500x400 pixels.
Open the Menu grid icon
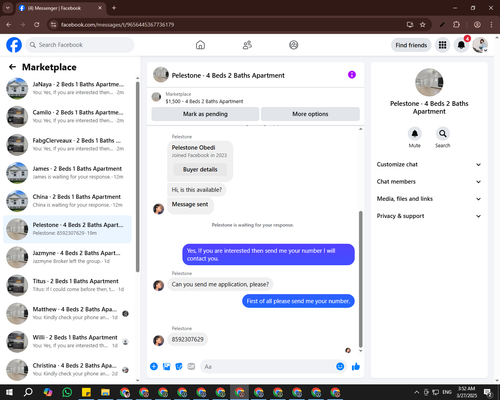tap(442, 45)
